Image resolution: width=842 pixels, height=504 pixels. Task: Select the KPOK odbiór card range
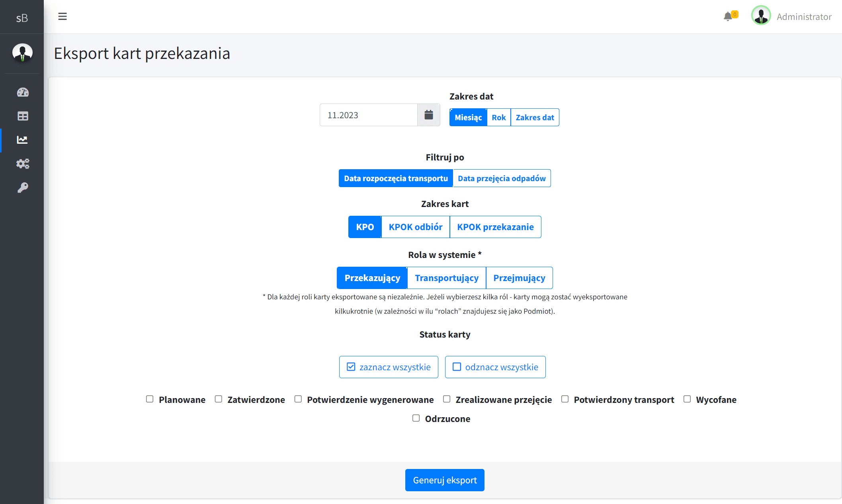[x=415, y=227]
